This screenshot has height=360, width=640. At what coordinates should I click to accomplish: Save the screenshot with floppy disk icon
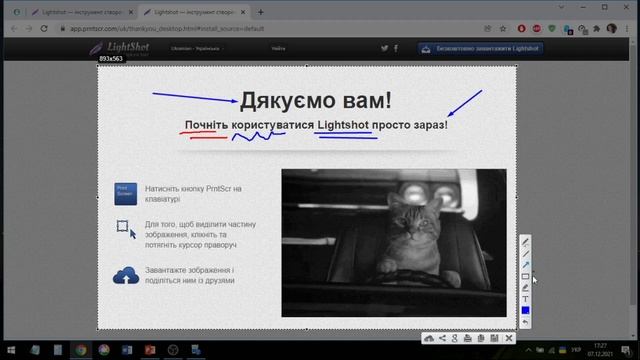pos(494,338)
